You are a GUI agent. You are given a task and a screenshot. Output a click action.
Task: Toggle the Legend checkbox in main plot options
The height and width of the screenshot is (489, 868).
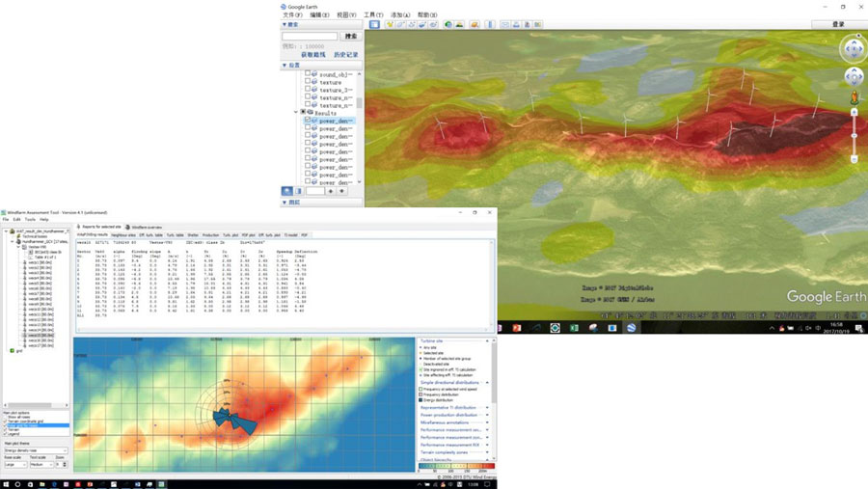point(6,434)
